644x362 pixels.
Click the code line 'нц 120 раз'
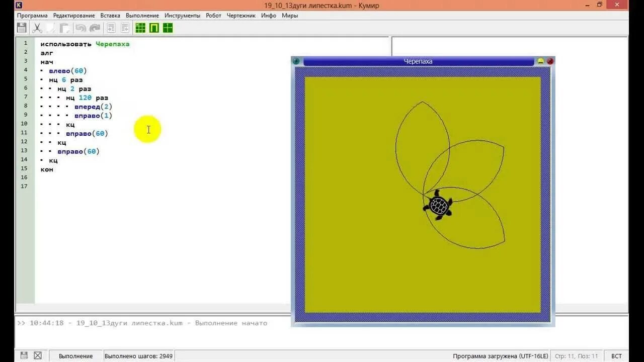coord(87,98)
